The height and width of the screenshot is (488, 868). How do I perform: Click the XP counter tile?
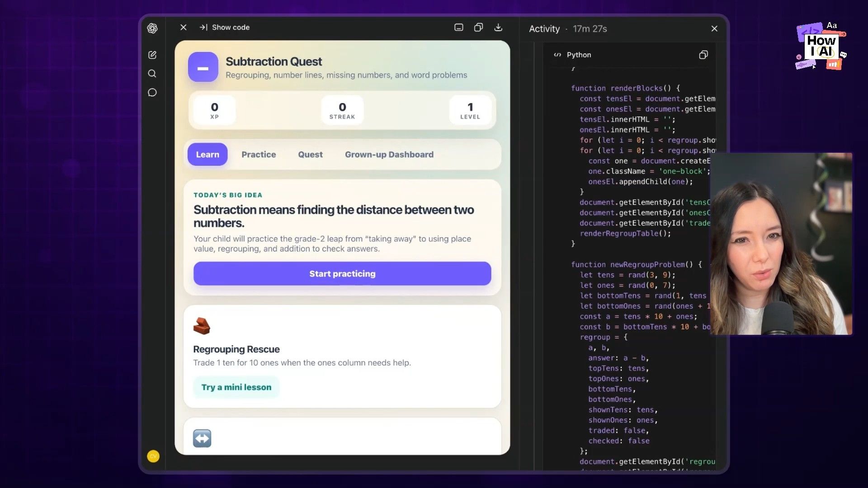click(x=214, y=110)
